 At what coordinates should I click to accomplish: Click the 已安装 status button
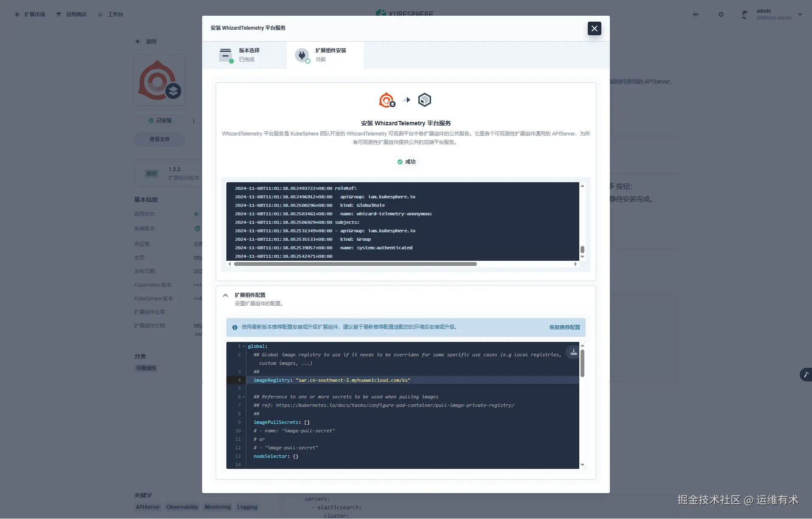coord(160,121)
